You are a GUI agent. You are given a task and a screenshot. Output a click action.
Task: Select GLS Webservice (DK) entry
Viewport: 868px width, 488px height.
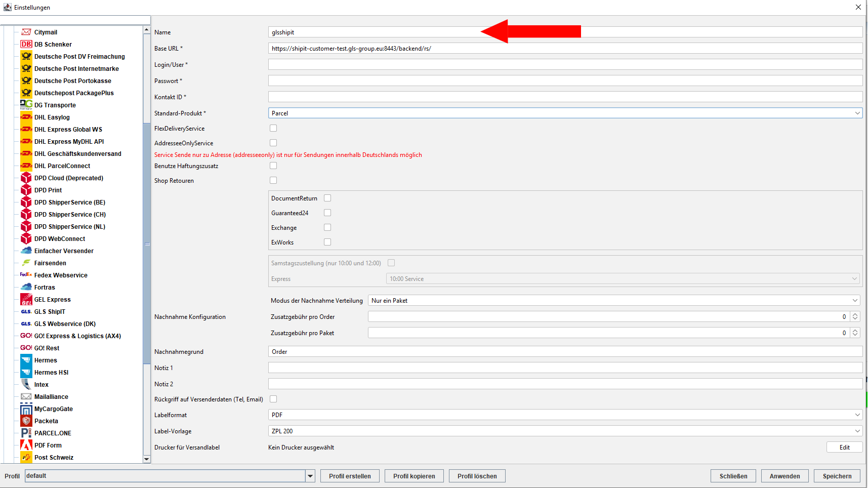65,323
